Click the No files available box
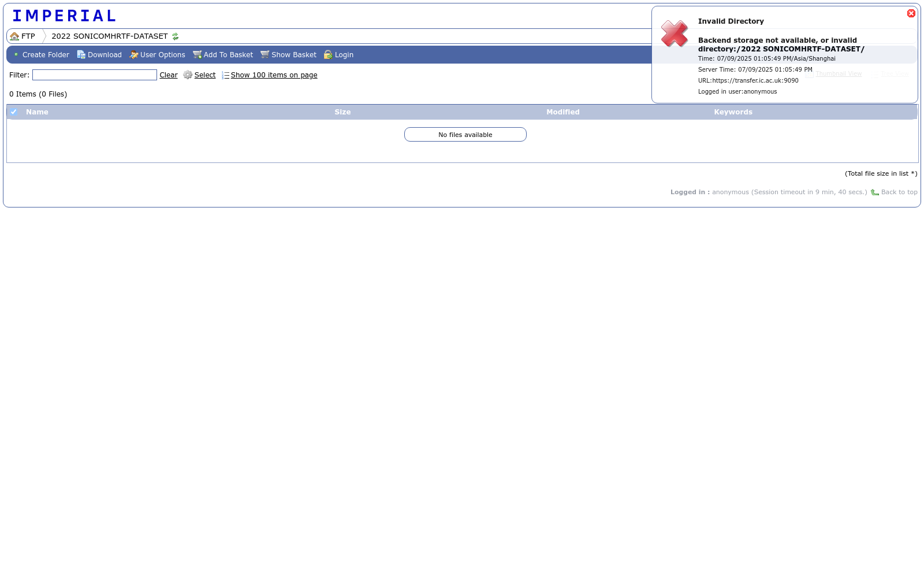The height and width of the screenshot is (578, 924). 465,135
